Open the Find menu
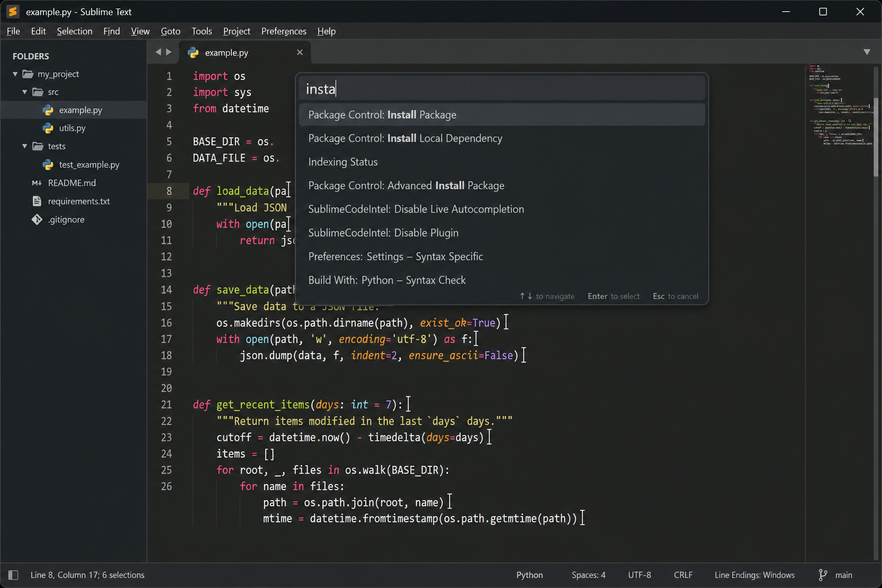 click(111, 31)
